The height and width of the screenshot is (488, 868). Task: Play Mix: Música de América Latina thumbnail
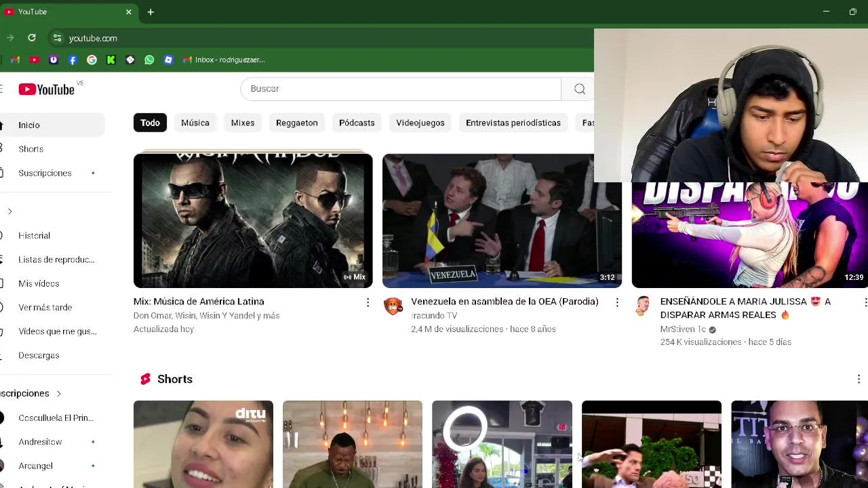(253, 221)
